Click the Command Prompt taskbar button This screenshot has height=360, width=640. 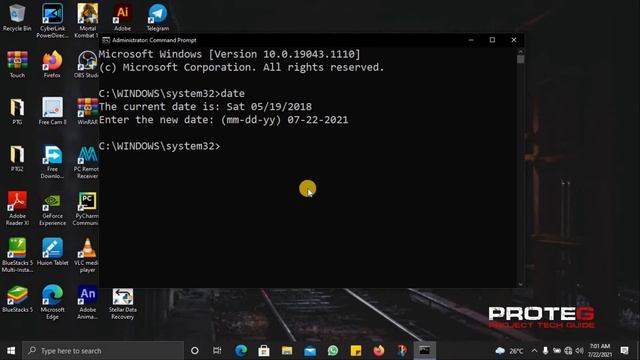tap(424, 351)
